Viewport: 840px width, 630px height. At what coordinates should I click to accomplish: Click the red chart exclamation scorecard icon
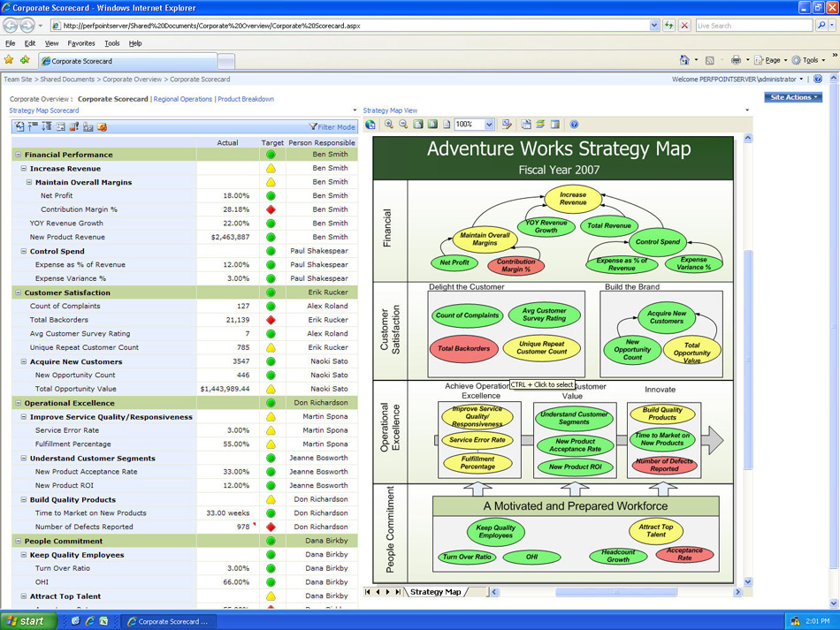click(x=74, y=127)
